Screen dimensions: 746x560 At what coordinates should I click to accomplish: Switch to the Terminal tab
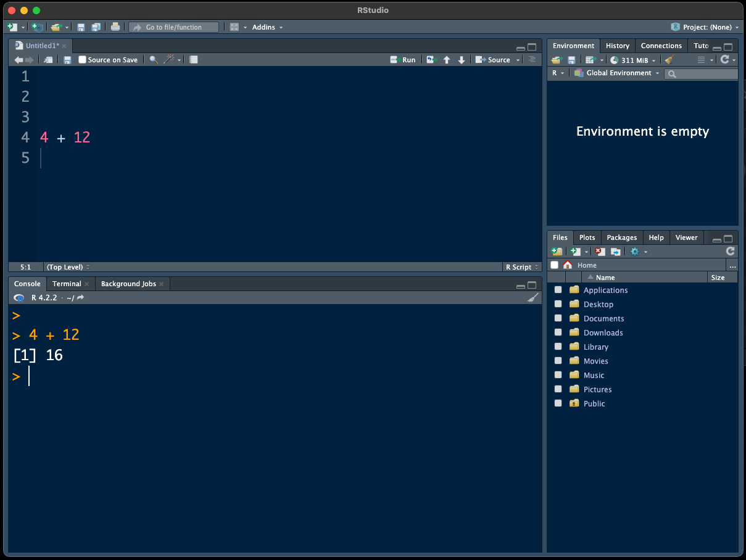pyautogui.click(x=67, y=284)
